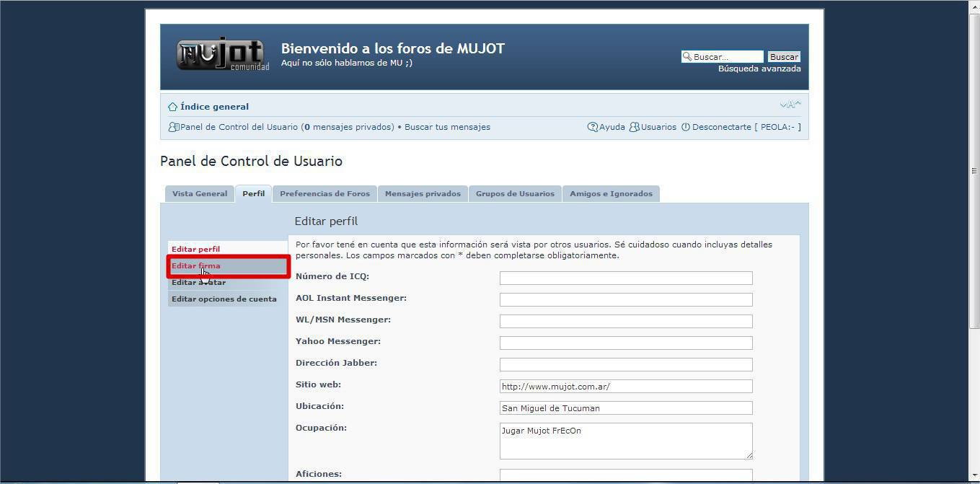Click the Desconectarte power icon
980x484 pixels.
click(686, 127)
